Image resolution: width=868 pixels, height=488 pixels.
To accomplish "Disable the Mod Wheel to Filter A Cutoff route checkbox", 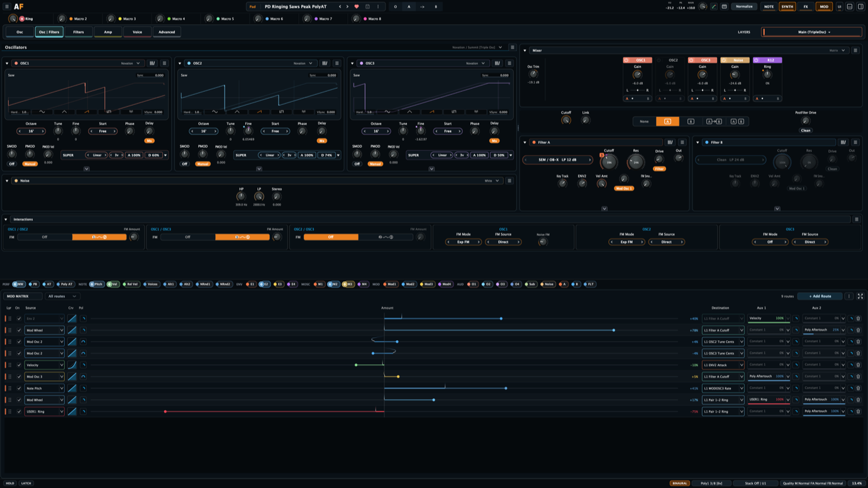I will point(19,330).
